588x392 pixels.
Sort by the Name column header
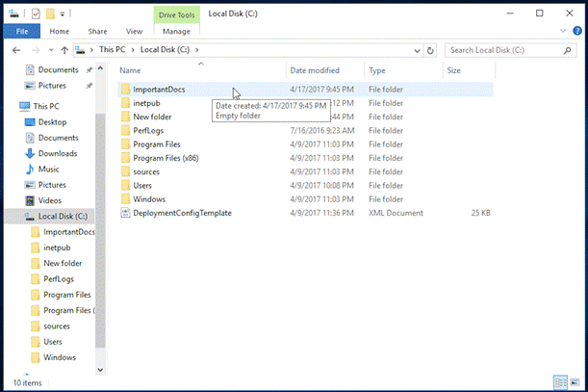(130, 70)
